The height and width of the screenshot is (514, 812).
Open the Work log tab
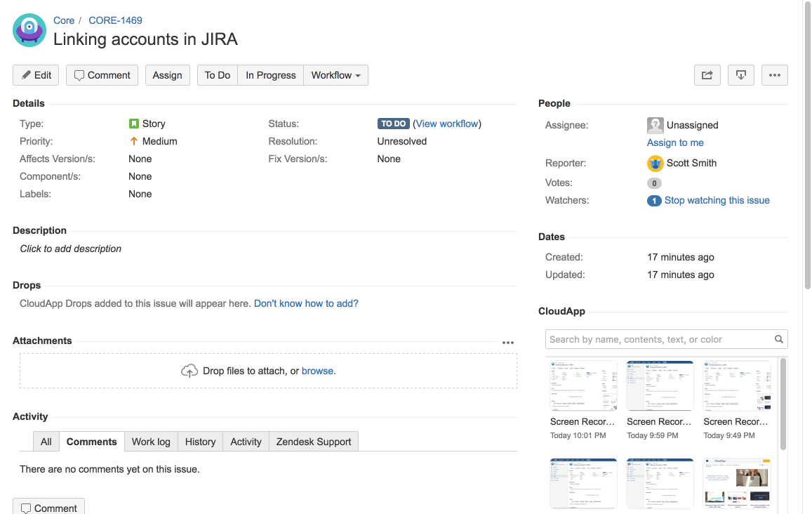(x=151, y=442)
